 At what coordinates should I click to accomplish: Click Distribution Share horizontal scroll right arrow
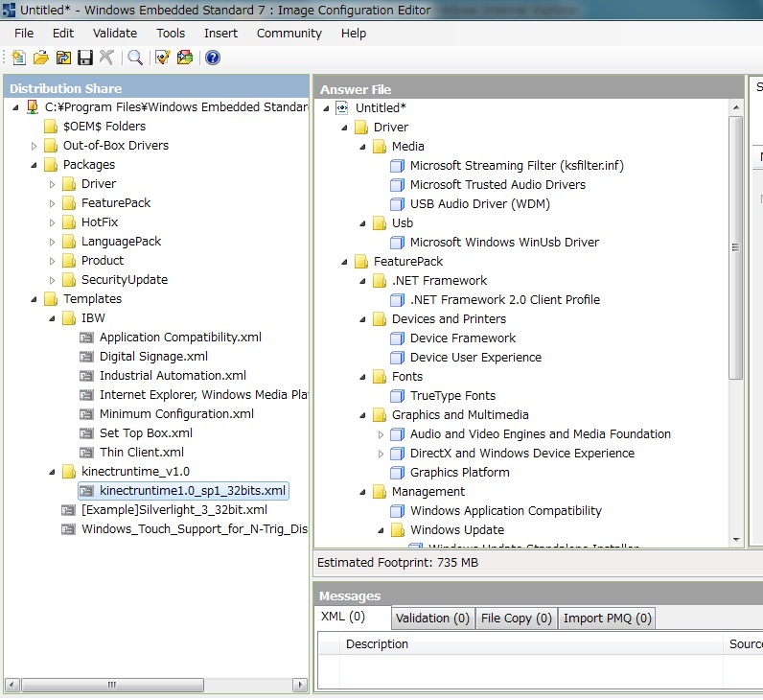pos(300,685)
